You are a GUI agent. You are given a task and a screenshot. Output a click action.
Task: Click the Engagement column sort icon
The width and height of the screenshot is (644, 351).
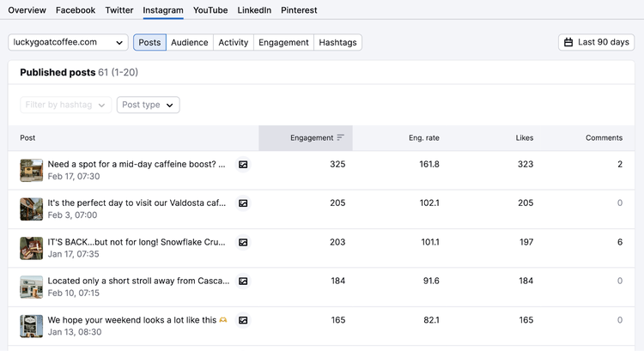point(341,137)
